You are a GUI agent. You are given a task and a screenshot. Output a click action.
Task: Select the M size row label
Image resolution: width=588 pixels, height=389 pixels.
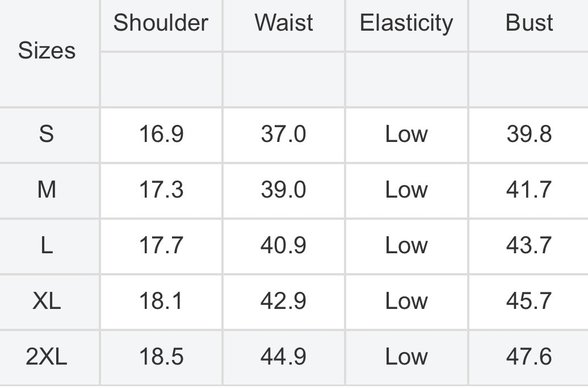[47, 190]
